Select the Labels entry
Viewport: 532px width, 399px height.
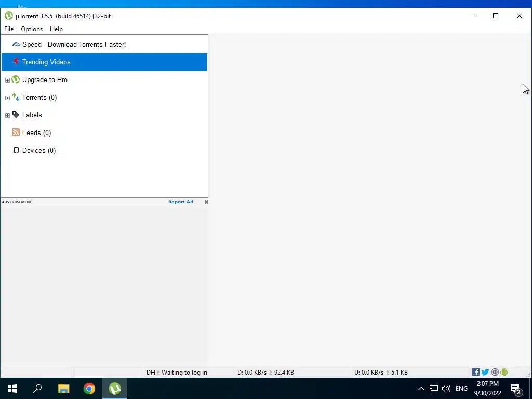[x=32, y=115]
